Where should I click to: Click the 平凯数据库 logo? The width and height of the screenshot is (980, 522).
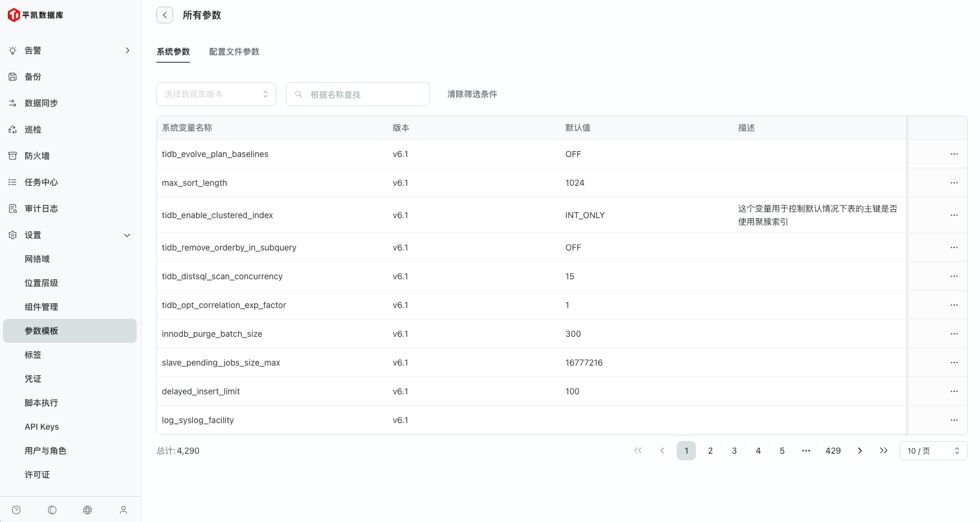[x=35, y=15]
